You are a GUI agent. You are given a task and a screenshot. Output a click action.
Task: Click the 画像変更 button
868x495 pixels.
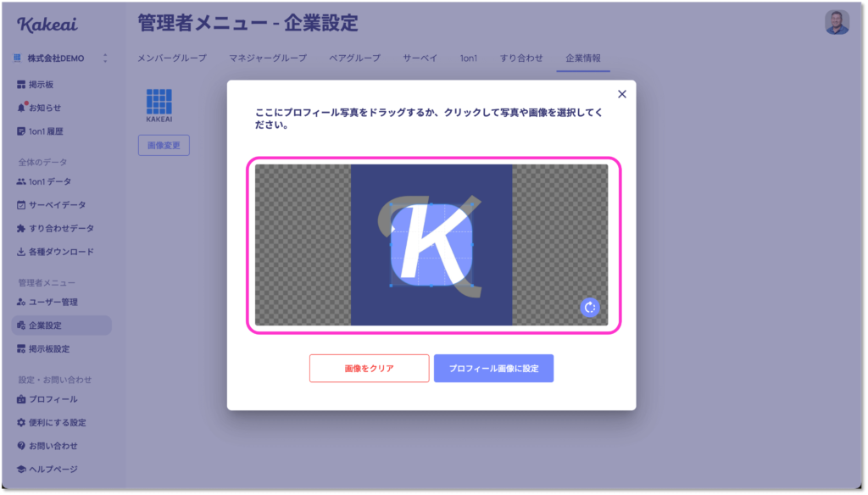coord(164,145)
